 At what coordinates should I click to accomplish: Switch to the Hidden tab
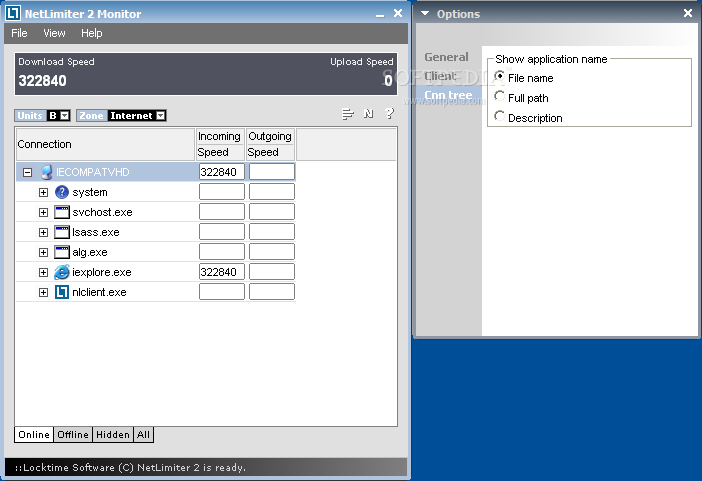click(x=113, y=434)
